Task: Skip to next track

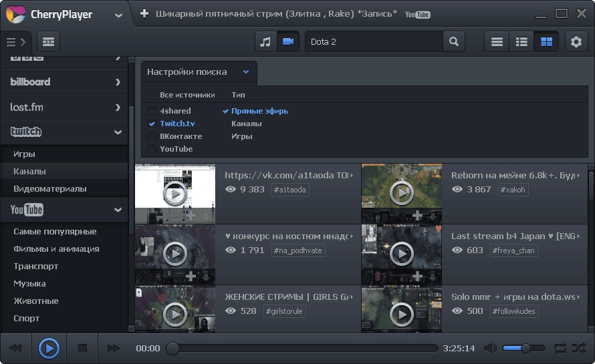Action: [x=114, y=348]
